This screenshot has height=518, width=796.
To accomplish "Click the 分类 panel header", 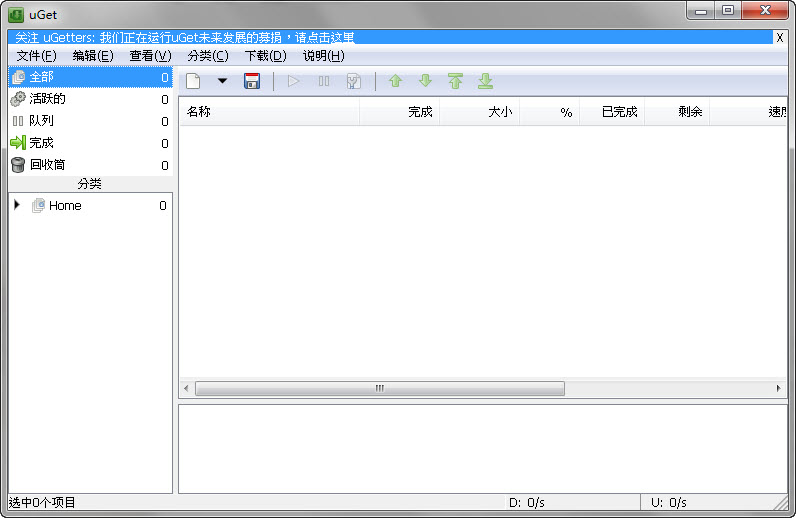I will (90, 184).
